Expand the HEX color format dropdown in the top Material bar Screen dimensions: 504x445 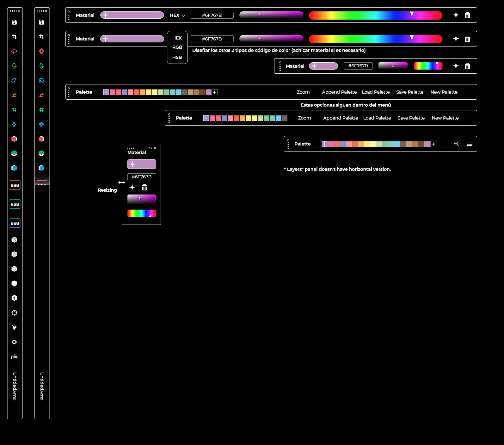pyautogui.click(x=177, y=15)
